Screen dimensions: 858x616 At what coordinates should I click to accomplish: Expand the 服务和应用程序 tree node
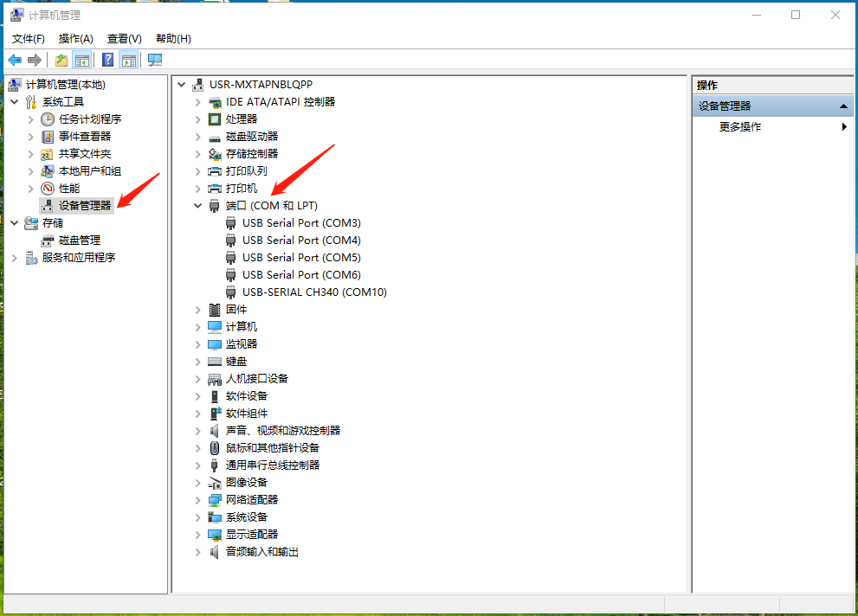(15, 258)
